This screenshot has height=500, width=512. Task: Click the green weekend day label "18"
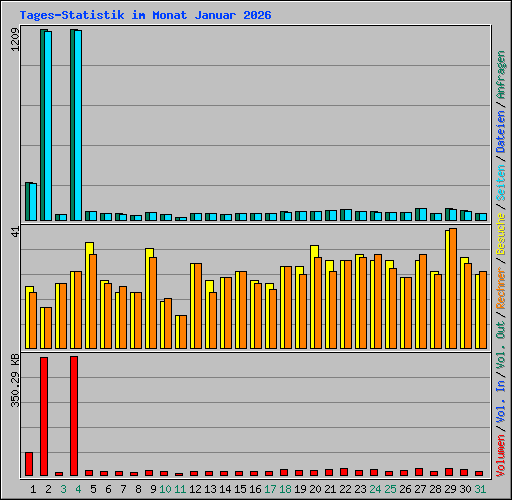click(285, 489)
